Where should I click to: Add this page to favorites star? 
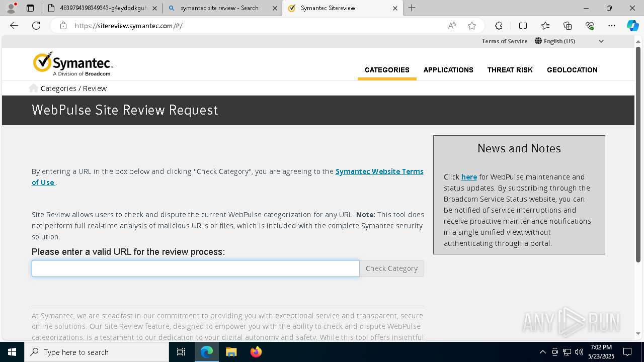point(472,26)
